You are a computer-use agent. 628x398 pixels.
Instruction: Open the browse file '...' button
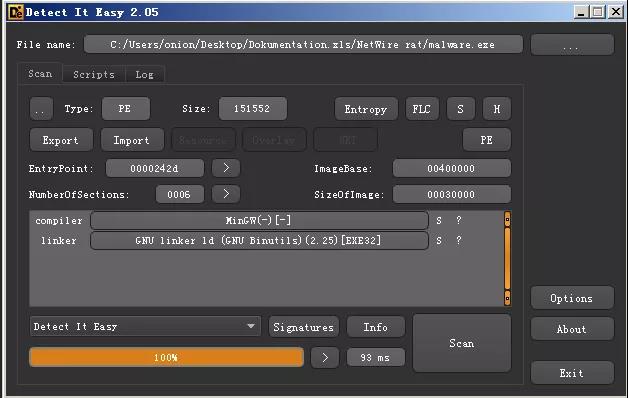coord(572,44)
